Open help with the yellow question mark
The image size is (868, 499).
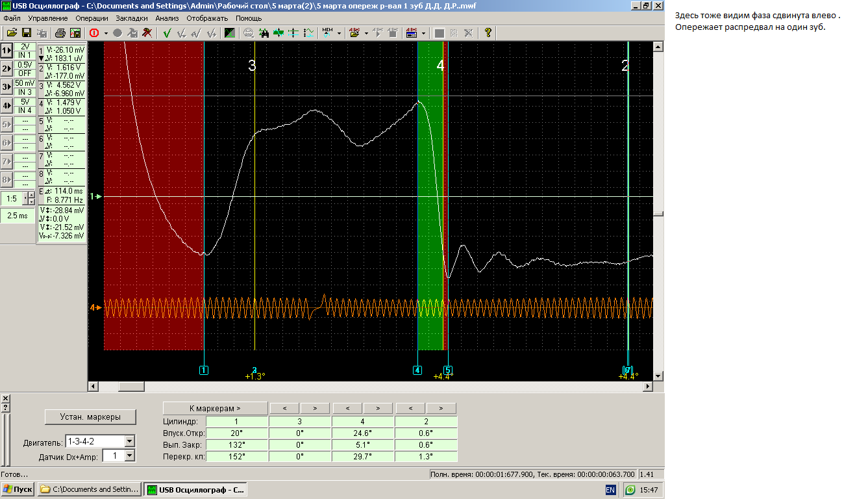tap(488, 32)
